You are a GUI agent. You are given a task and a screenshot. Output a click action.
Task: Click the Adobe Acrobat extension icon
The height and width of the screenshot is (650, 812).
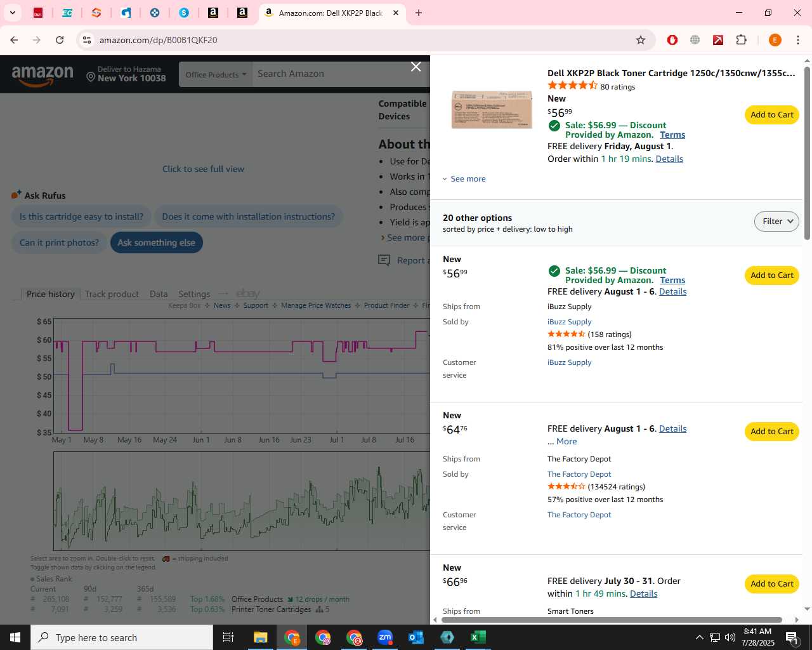tap(718, 40)
